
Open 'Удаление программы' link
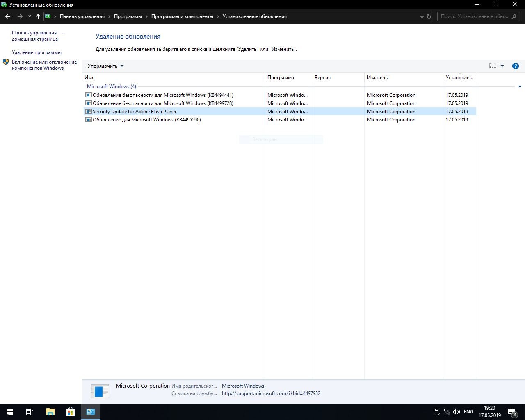pos(37,52)
